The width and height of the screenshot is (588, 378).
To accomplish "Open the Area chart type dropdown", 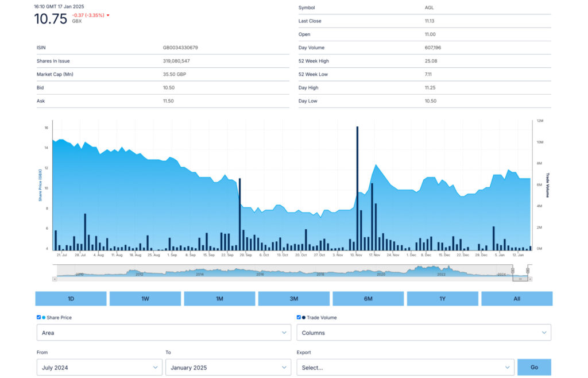I will (164, 333).
